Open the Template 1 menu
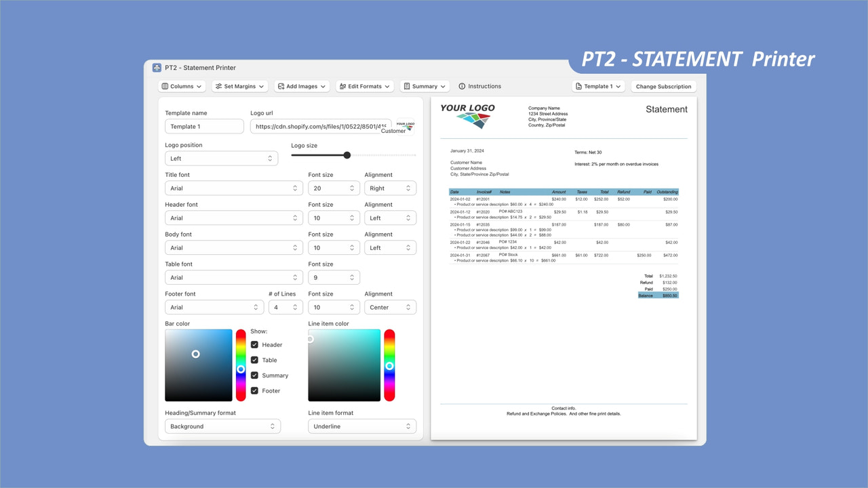Screen dimensions: 868x488 (x=598, y=86)
